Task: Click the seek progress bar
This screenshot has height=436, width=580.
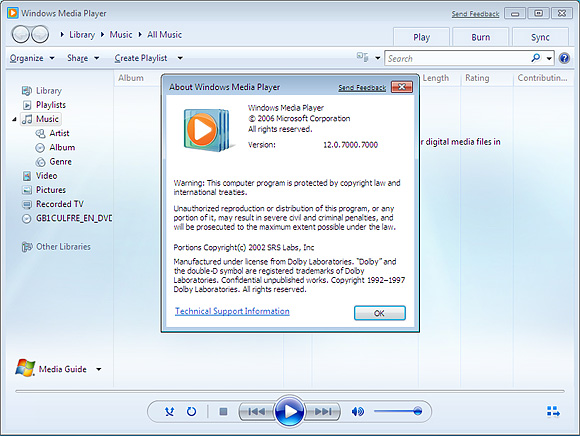Action: 290,391
